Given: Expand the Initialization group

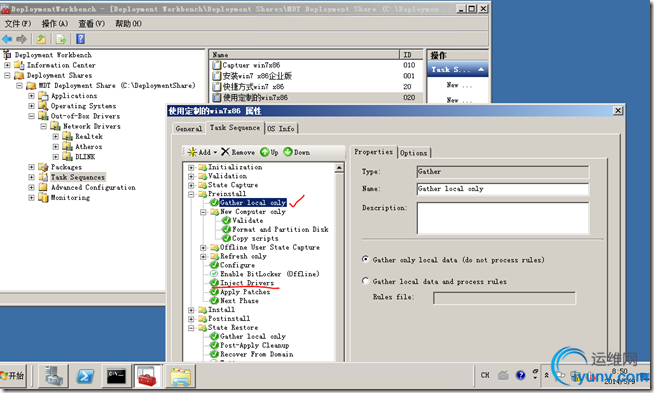Looking at the screenshot, I should [191, 167].
